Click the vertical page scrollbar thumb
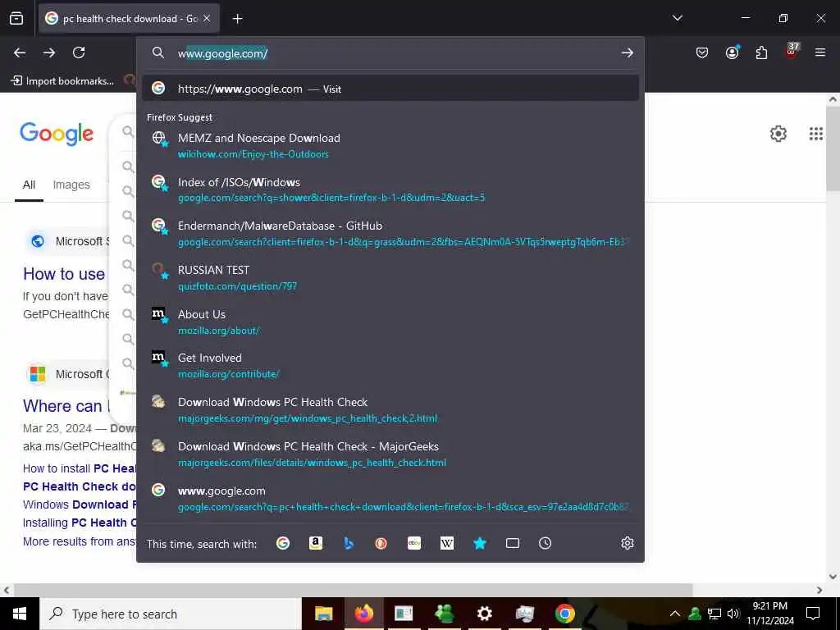The image size is (840, 630). [x=833, y=149]
